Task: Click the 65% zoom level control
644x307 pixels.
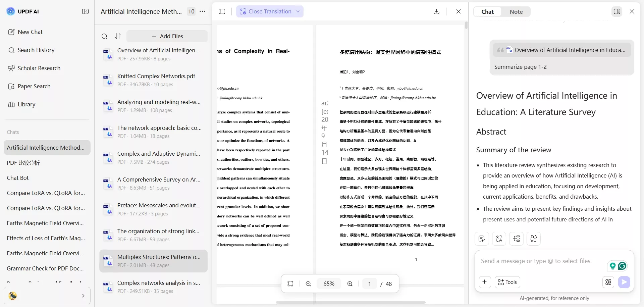Action: 329,284
